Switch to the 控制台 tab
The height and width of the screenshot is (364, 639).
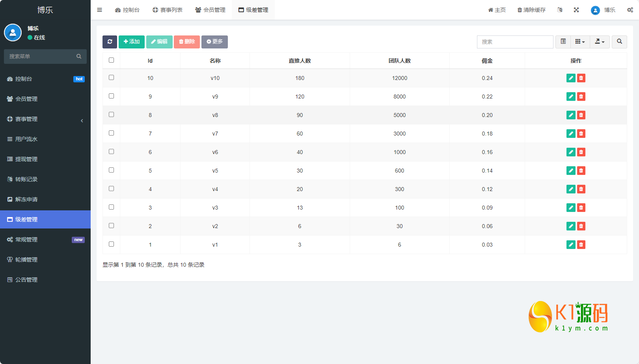(127, 10)
